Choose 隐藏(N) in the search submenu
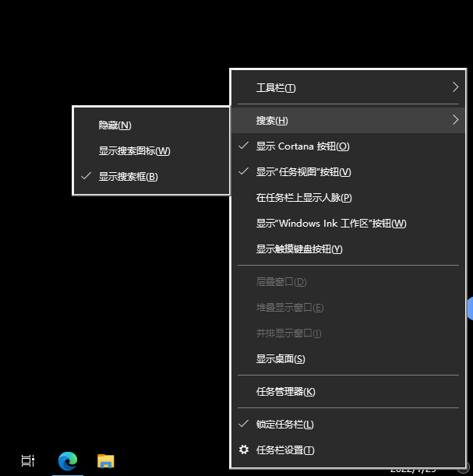473x476 pixels. pos(151,125)
